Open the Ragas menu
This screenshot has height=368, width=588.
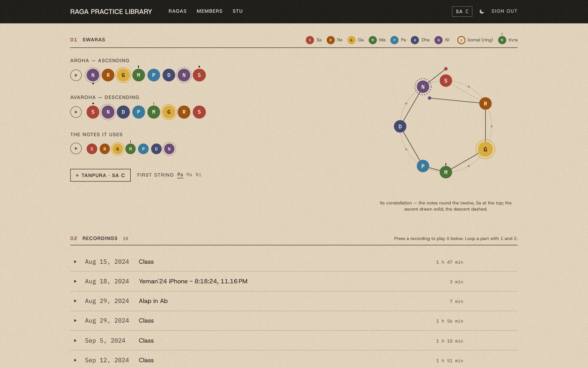pos(177,11)
